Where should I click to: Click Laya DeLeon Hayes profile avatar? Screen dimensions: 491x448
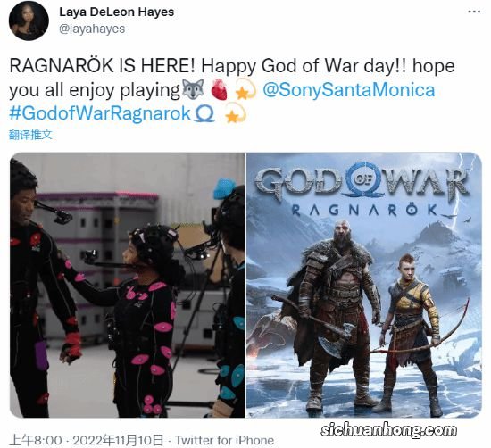[x=29, y=21]
